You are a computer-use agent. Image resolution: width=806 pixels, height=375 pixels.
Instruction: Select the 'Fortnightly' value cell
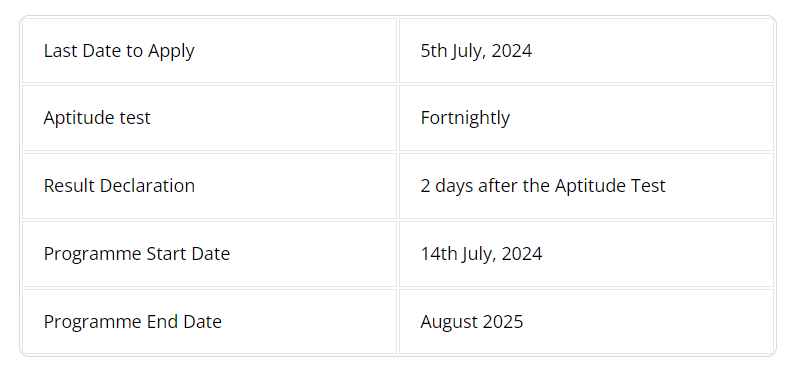pyautogui.click(x=586, y=118)
